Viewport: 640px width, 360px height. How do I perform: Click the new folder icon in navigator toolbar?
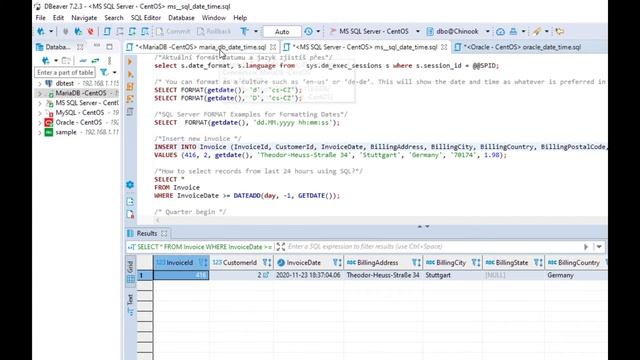pyautogui.click(x=66, y=61)
